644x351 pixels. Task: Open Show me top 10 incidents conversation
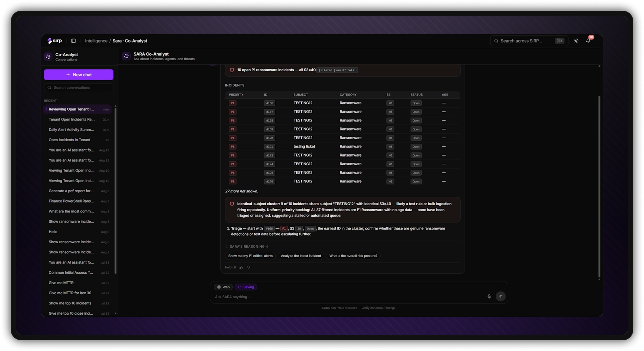(78, 303)
